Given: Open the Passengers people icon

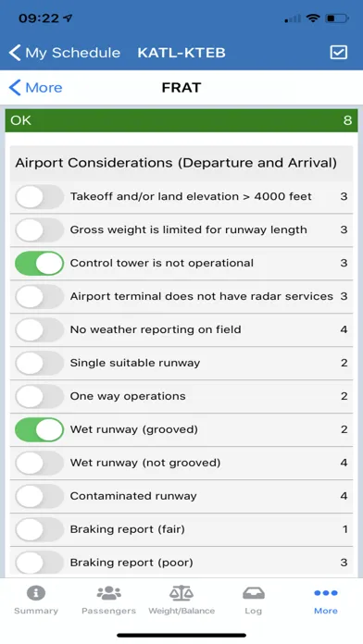Looking at the screenshot, I should point(108,593).
